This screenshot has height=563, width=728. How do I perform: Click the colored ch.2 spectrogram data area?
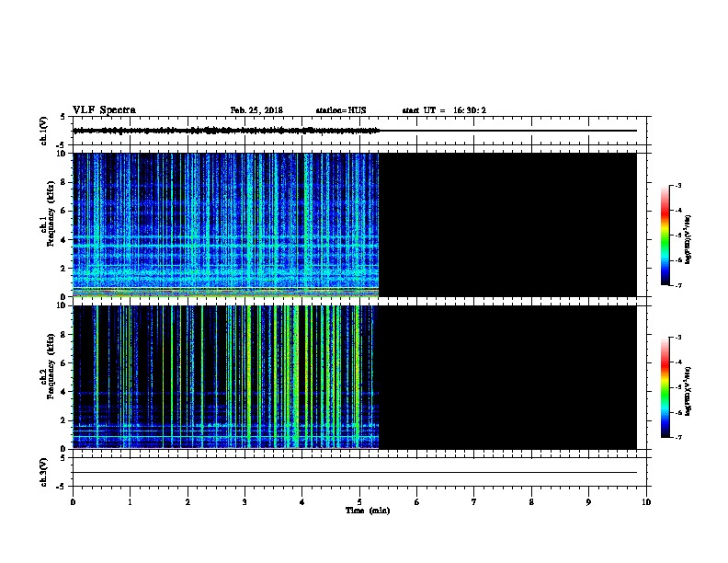tap(225, 377)
